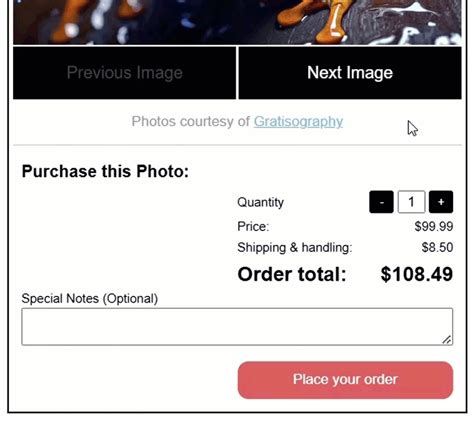Click the $8.50 shipping amount

437,248
